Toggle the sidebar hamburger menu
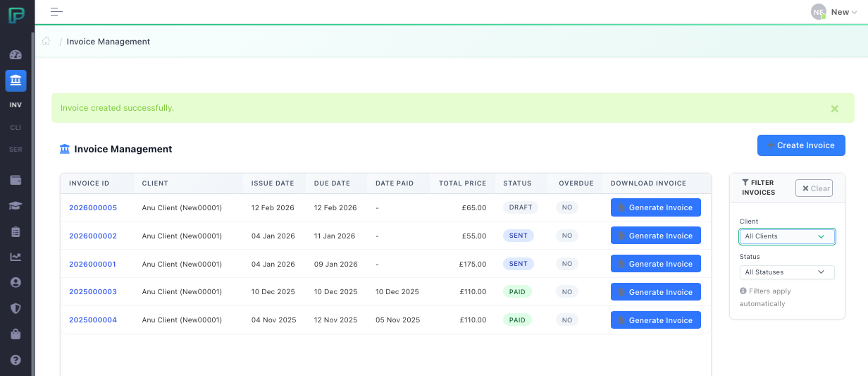The width and height of the screenshot is (868, 376). point(57,11)
